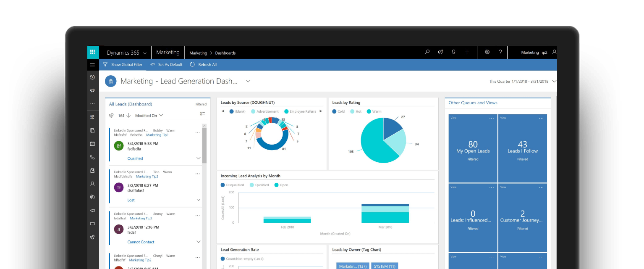Click the Dashboards breadcrumb item

click(225, 53)
